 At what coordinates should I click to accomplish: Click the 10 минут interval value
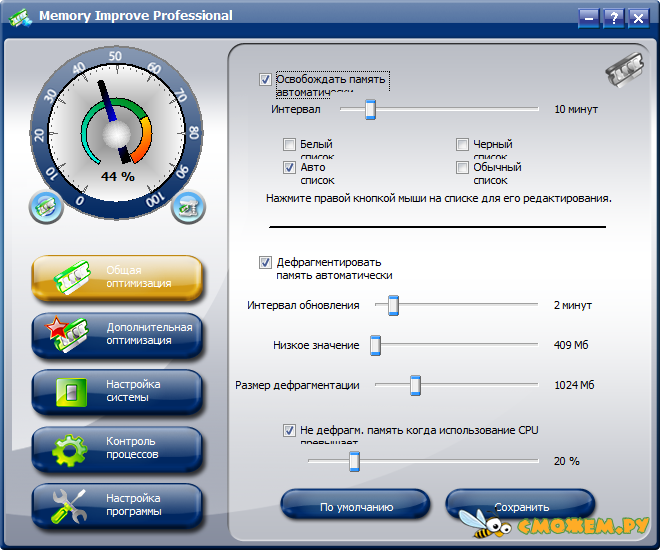coord(576,109)
